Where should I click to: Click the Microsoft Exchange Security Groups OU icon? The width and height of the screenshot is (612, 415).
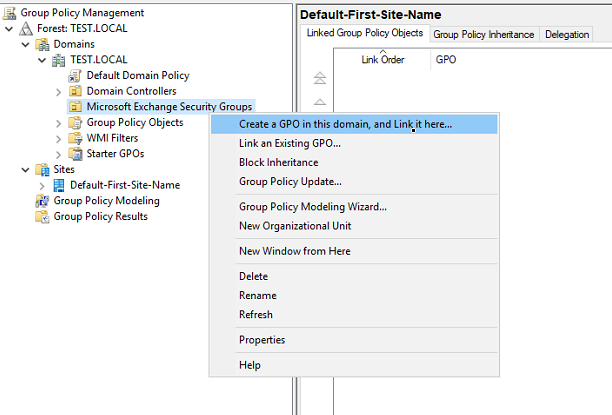point(75,107)
